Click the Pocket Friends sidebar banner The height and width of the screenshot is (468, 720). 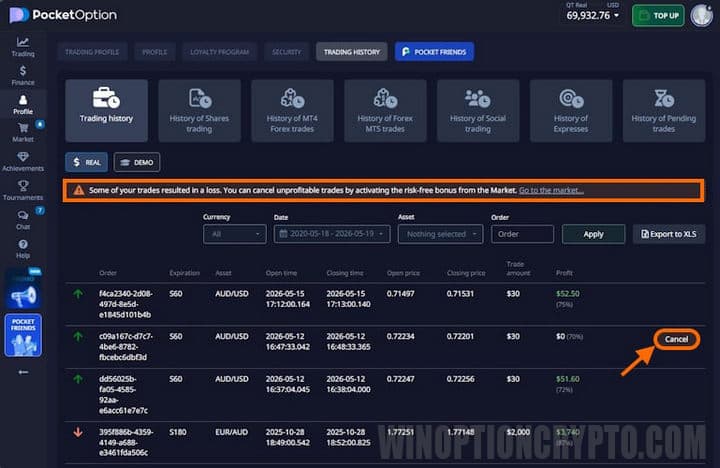tap(23, 335)
